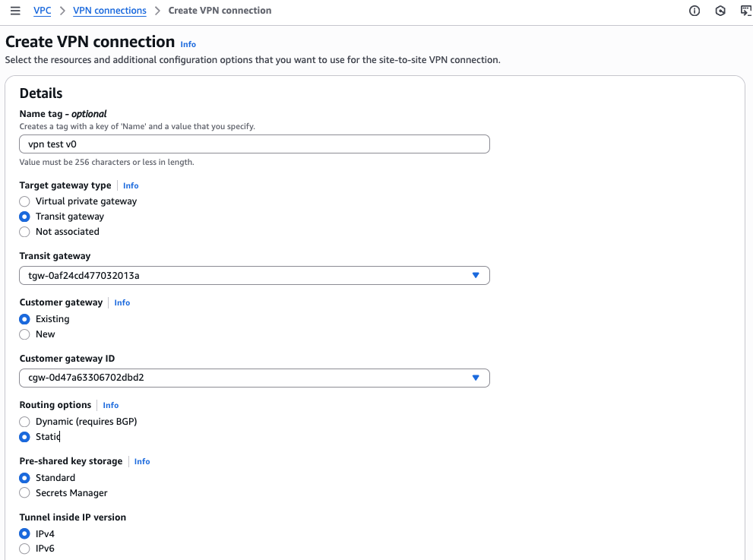
Task: Go to VPC breadcrumb link
Action: (43, 11)
